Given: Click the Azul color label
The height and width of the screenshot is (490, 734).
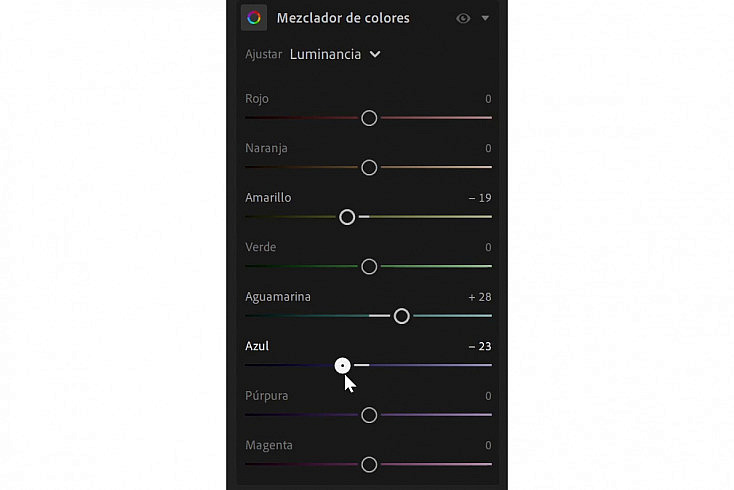Looking at the screenshot, I should pos(257,346).
